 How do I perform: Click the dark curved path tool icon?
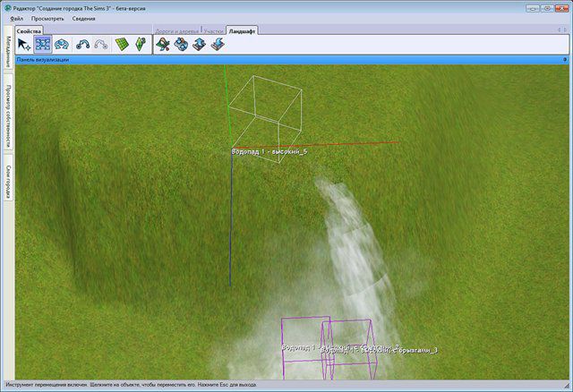coord(82,44)
